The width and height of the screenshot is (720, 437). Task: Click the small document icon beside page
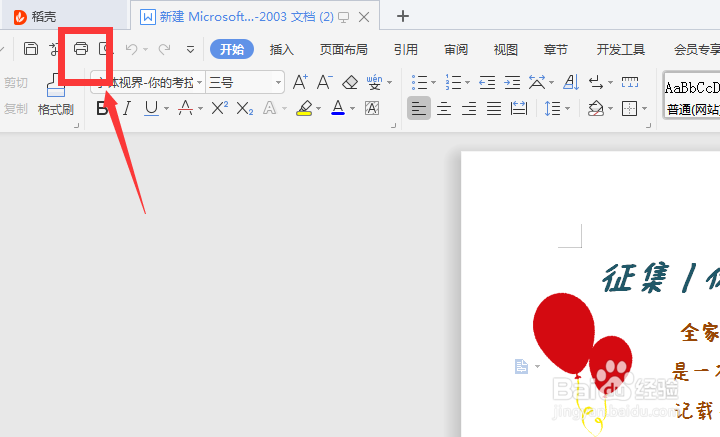pyautogui.click(x=521, y=366)
